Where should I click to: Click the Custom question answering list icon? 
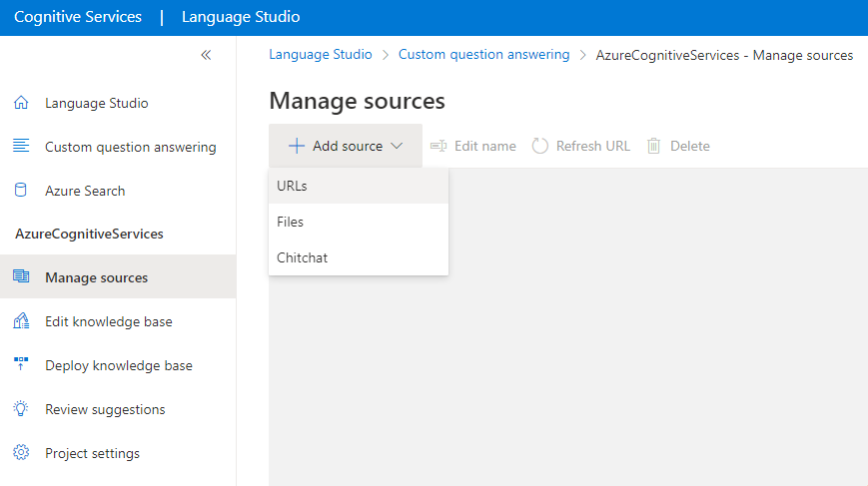point(21,146)
